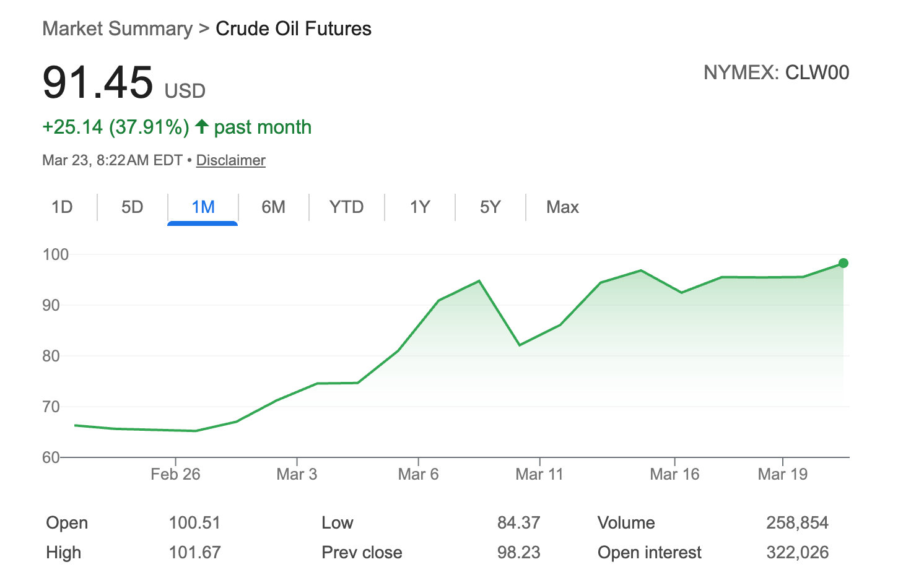
Task: Switch to the 5D chart range
Action: point(132,207)
